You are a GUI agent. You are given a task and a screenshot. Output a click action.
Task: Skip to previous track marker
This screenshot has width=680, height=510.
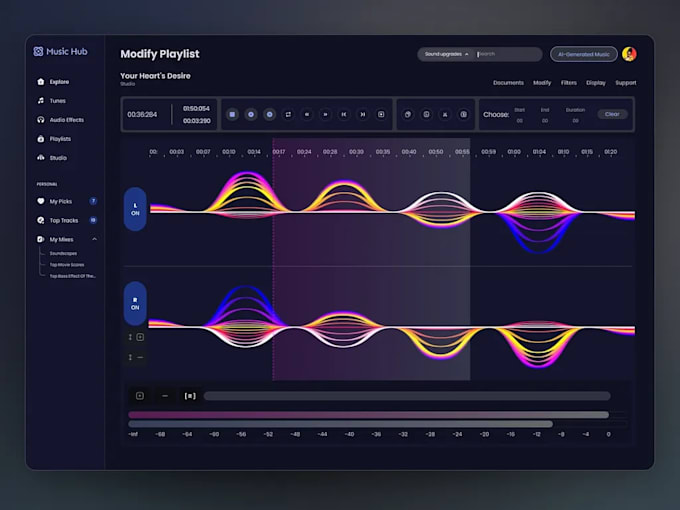344,114
